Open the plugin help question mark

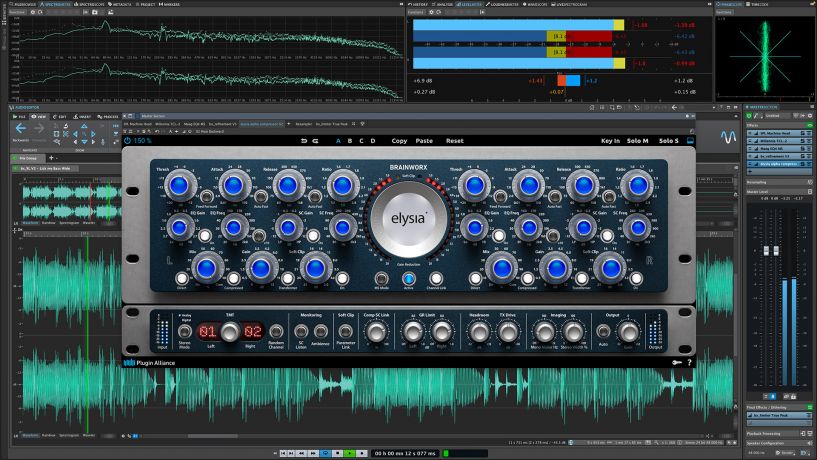(x=689, y=363)
